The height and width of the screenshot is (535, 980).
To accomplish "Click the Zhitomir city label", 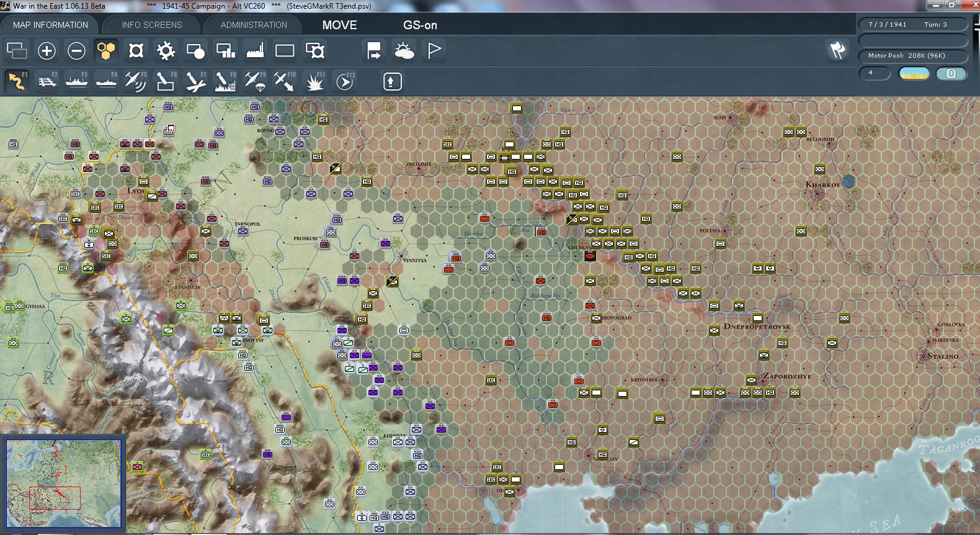I will [418, 164].
